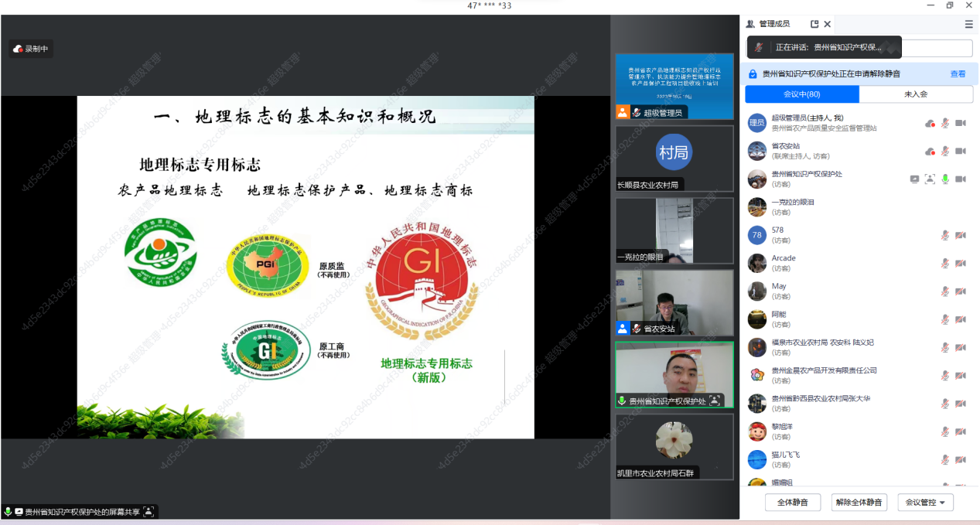Image resolution: width=980 pixels, height=525 pixels.
Task: Click camera icon for 贵州金晨农产品开发有限责任公司
Action: click(x=961, y=375)
